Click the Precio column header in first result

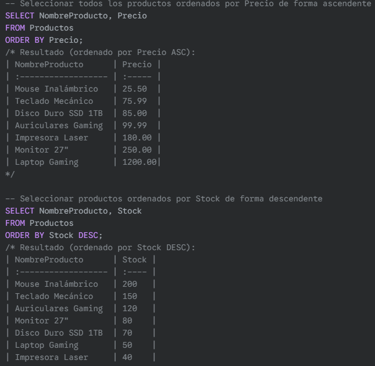pos(137,65)
